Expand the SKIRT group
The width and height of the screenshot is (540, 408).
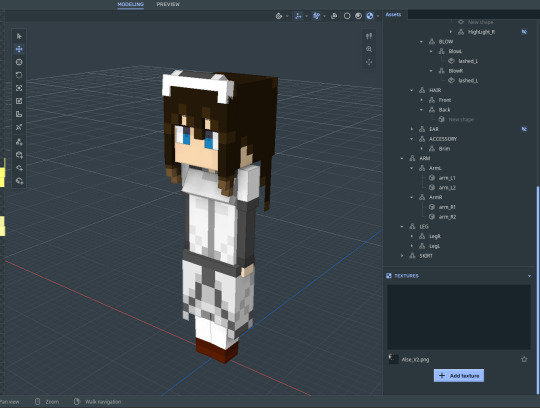coord(402,256)
